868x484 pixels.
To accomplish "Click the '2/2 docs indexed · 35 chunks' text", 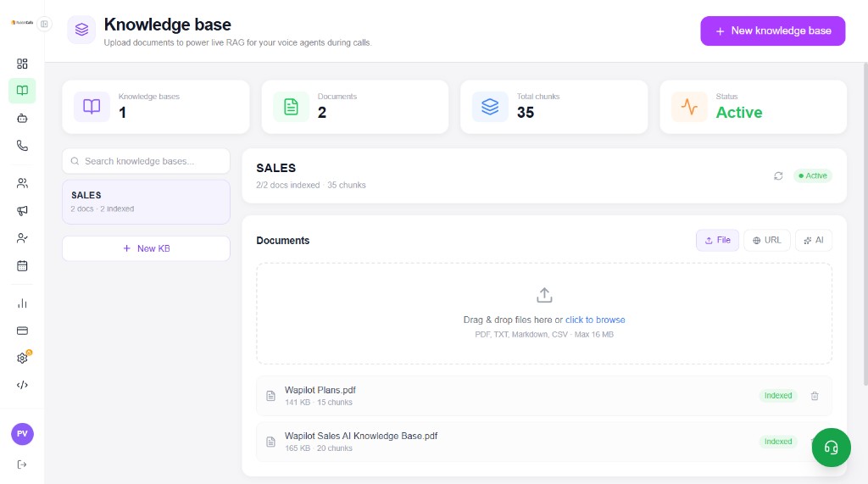I will [x=310, y=185].
